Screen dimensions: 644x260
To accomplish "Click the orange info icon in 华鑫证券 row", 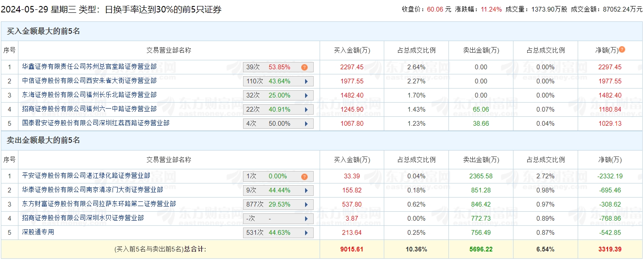I will [304, 67].
